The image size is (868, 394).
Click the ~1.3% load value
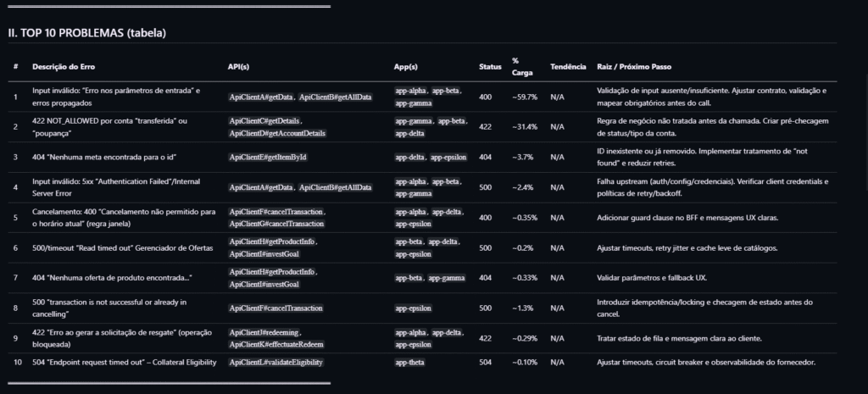[x=522, y=308]
